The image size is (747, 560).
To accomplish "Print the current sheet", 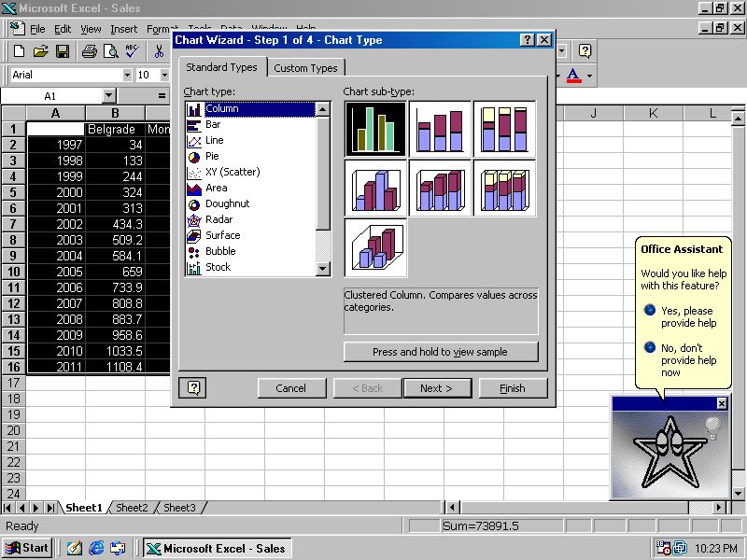I will [88, 50].
